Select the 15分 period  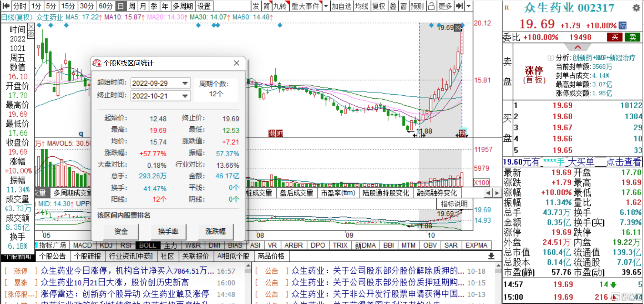pyautogui.click(x=68, y=6)
